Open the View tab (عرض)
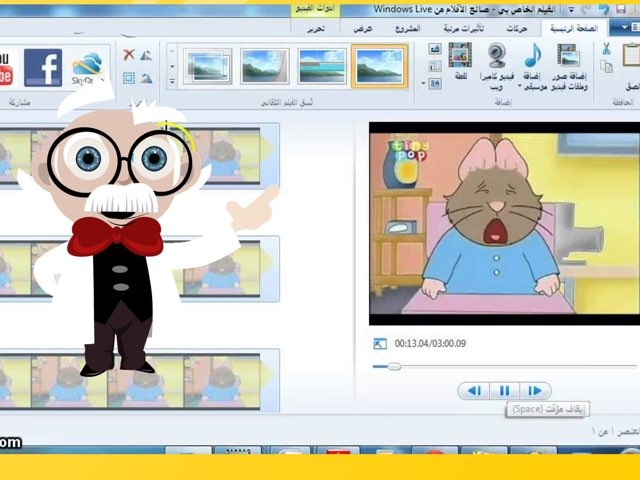 coord(362,29)
